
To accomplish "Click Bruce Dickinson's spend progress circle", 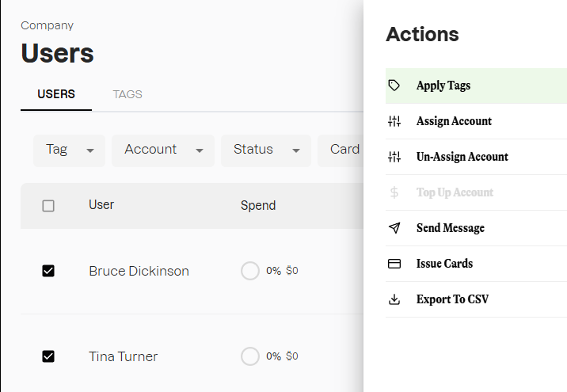I will [x=250, y=271].
